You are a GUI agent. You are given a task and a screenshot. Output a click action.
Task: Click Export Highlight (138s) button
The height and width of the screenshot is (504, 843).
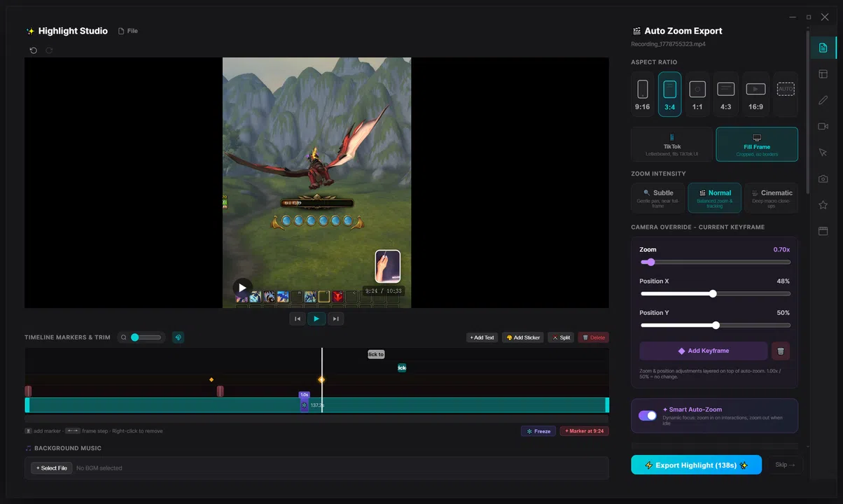click(696, 465)
